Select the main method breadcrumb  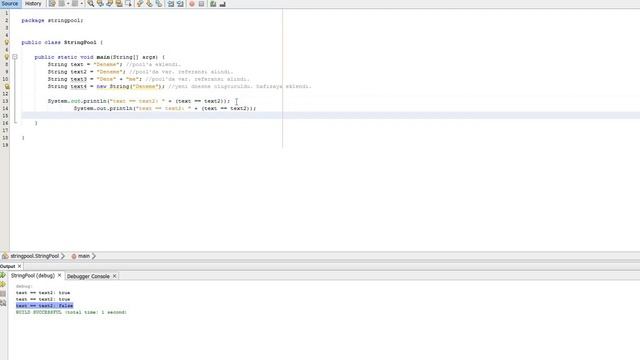pyautogui.click(x=84, y=256)
